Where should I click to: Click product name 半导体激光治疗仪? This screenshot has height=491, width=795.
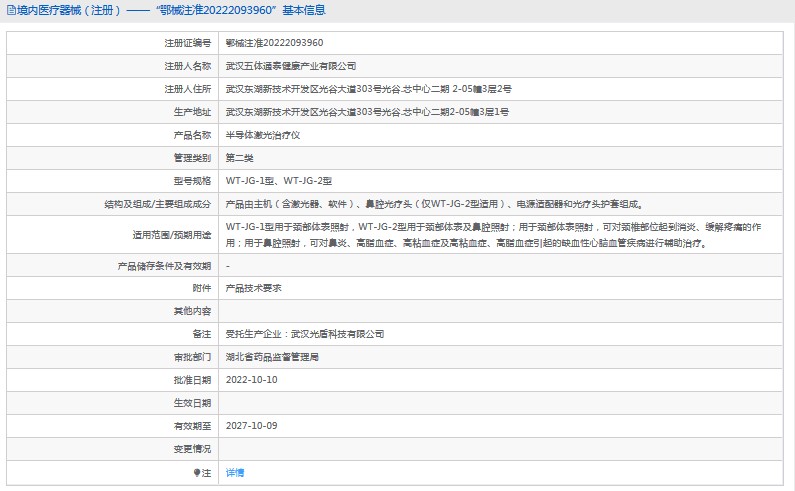[x=263, y=135]
